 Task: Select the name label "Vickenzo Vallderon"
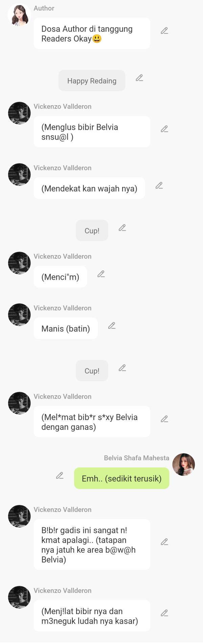[62, 106]
